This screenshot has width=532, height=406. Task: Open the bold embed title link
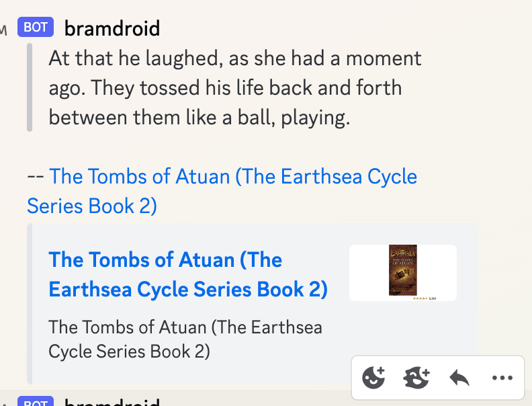coord(188,274)
